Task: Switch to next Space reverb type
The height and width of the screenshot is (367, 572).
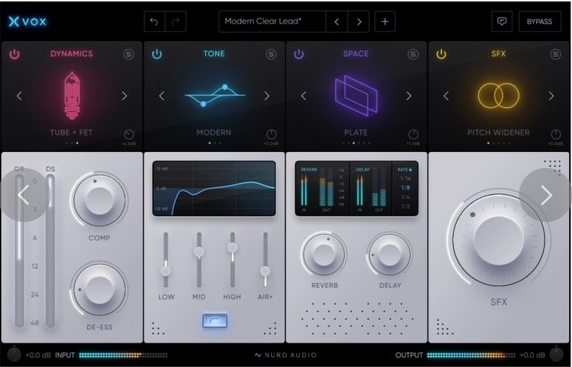Action: 409,96
